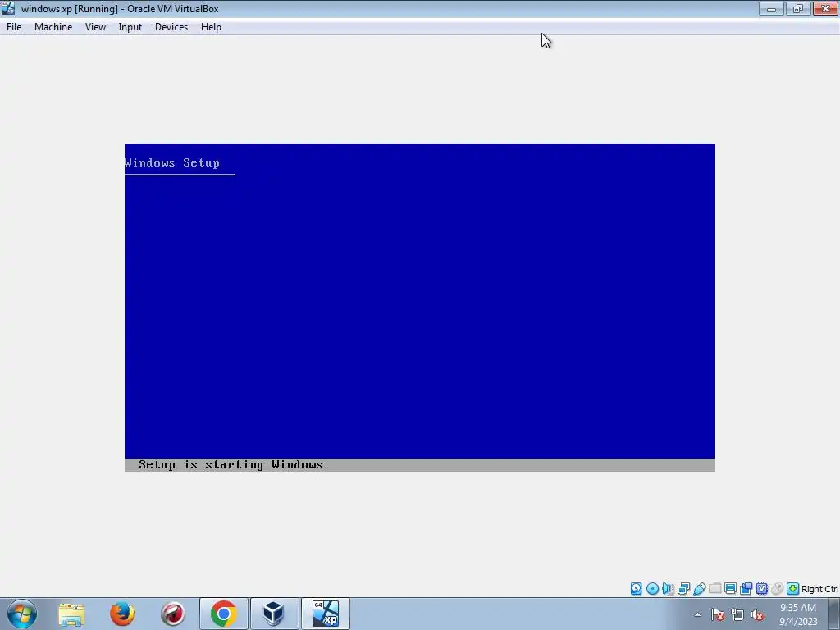Click the mouse integration status icon
Screen dimensions: 840x630
click(x=778, y=589)
